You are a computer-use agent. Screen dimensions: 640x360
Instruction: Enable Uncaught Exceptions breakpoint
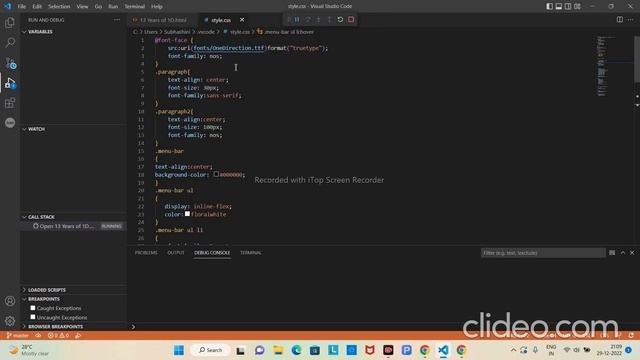click(x=33, y=317)
